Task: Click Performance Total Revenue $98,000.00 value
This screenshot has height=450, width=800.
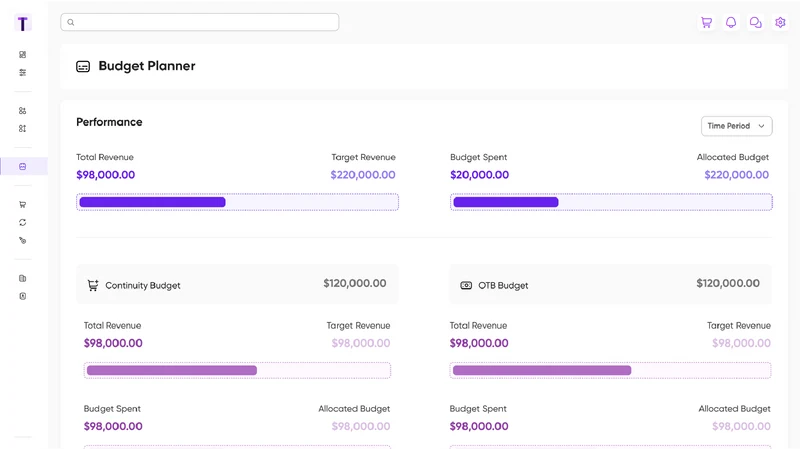Action: coord(106,175)
